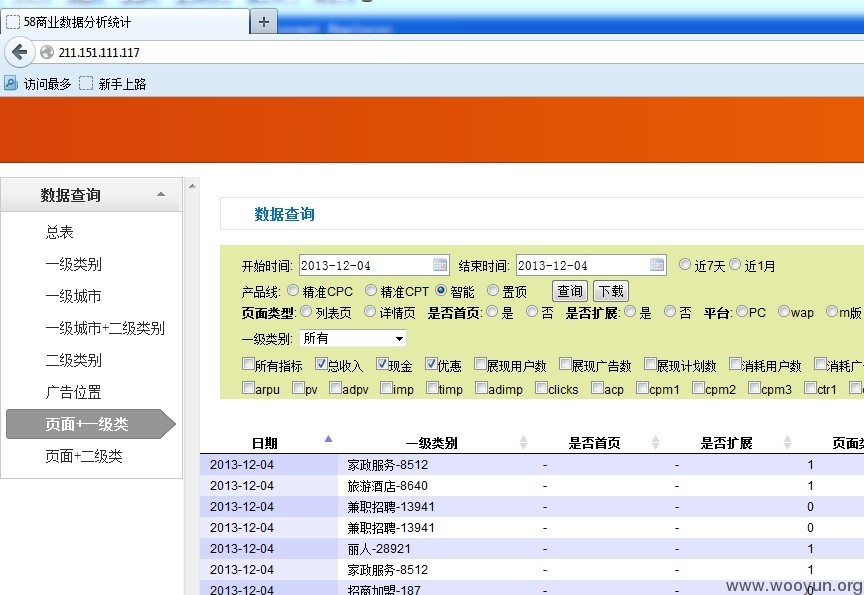Open the 访问最多 bookmark

pos(37,84)
